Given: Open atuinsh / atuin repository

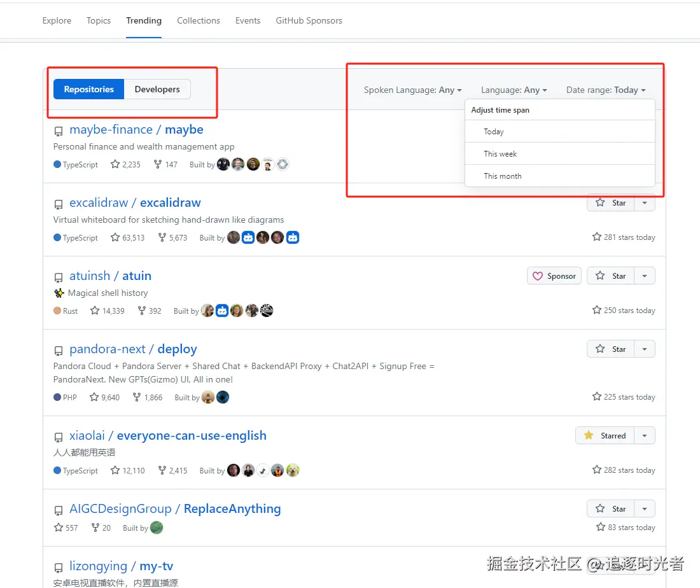Looking at the screenshot, I should (x=110, y=276).
